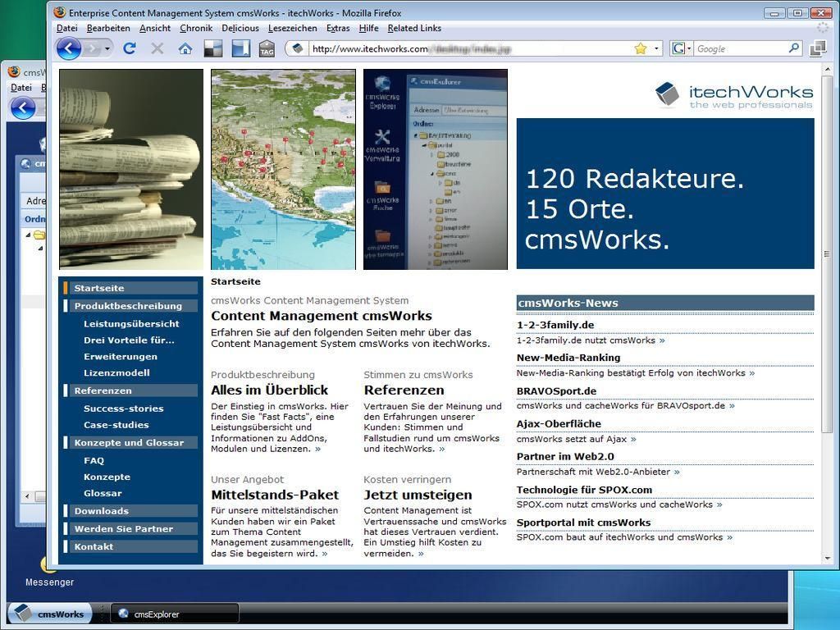Click the grey stop loading X icon

157,48
